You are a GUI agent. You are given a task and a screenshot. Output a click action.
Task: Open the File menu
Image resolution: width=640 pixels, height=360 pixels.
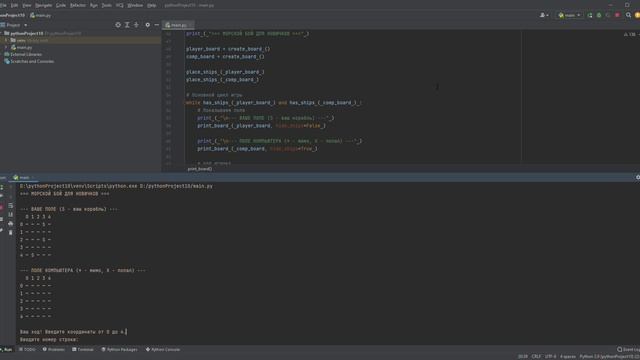(3, 5)
